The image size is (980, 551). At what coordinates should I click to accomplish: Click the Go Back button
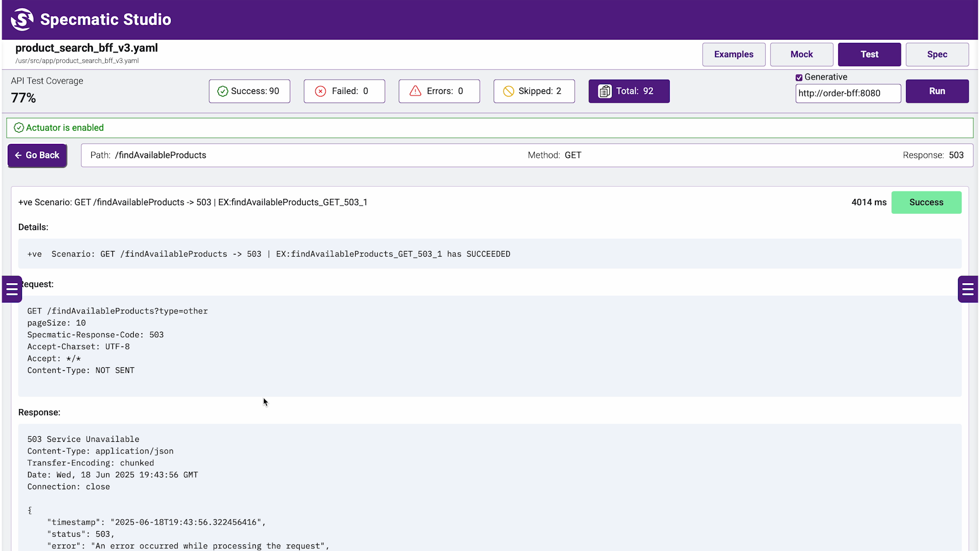pyautogui.click(x=37, y=155)
